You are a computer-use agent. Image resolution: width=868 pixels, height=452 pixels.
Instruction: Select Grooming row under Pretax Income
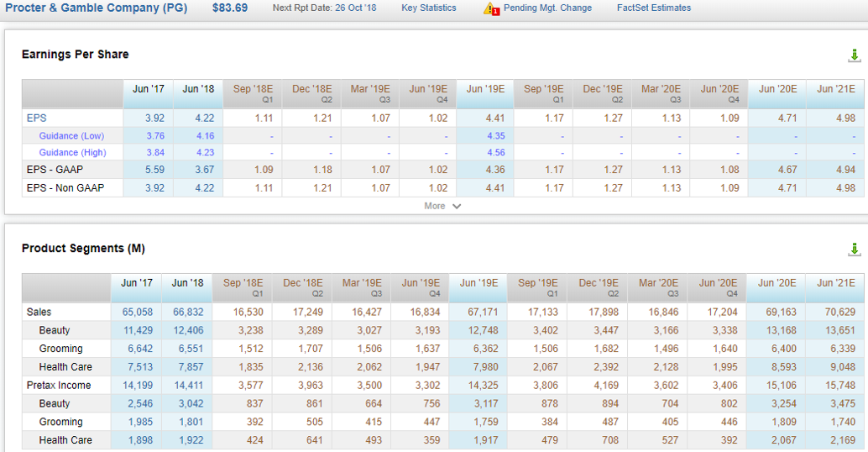click(x=61, y=422)
